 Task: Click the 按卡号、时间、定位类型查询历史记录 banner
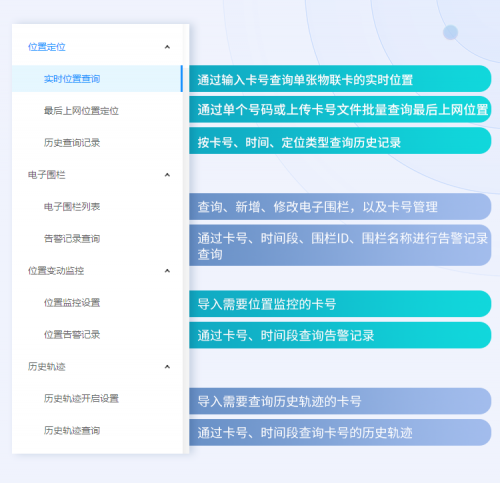[340, 141]
